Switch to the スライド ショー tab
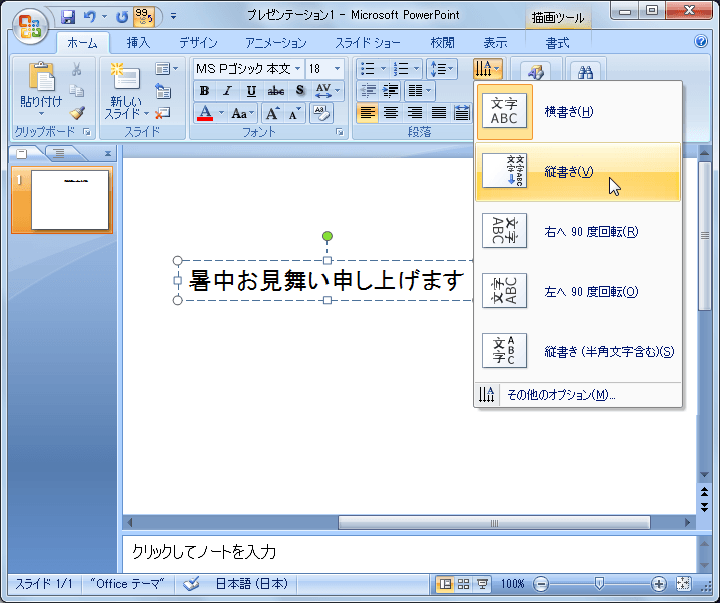720x603 pixels. coord(367,43)
